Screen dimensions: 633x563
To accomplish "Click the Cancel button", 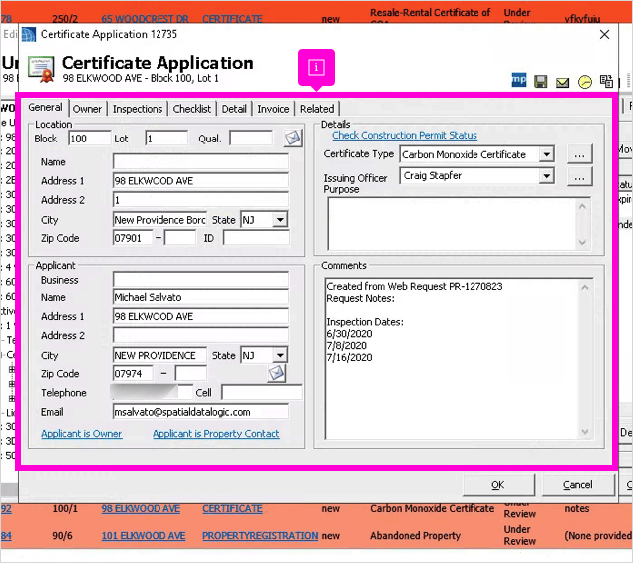I will (578, 485).
